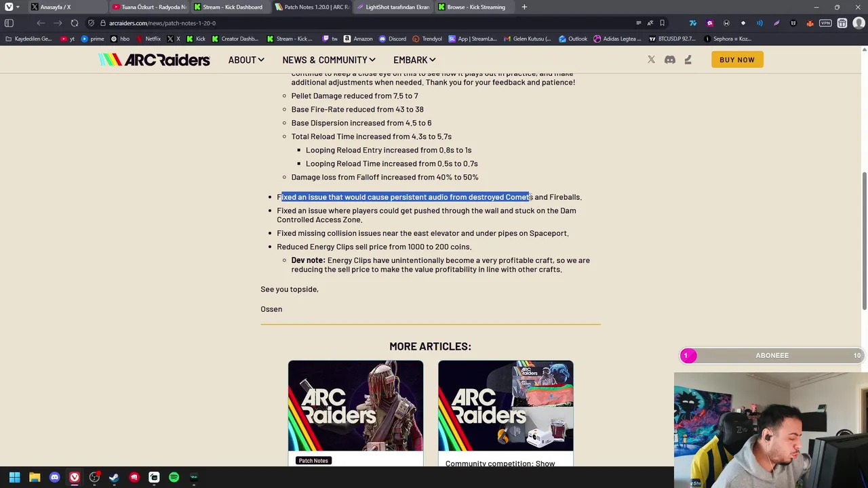Toggle the browser side panel
868x488 pixels.
tap(9, 23)
